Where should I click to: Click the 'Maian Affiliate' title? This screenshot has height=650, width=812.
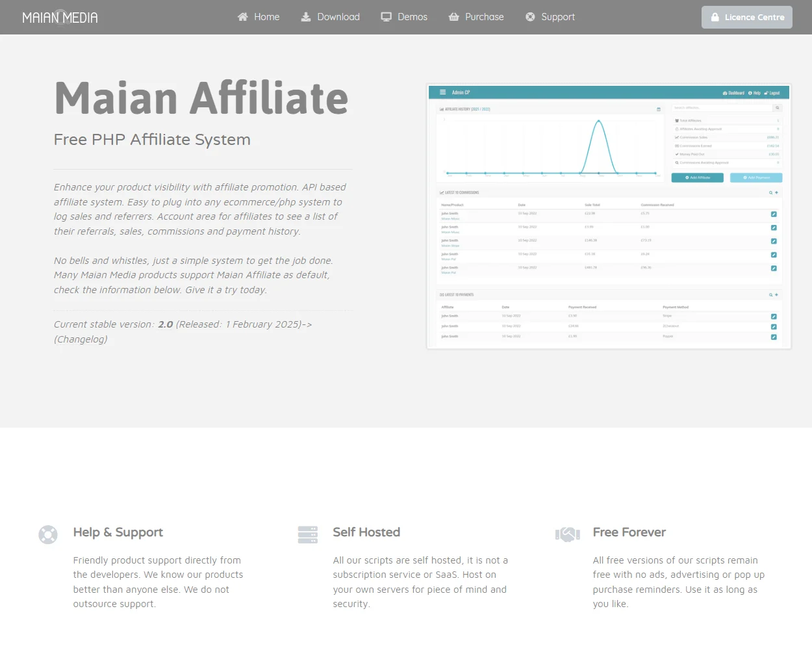(x=201, y=98)
